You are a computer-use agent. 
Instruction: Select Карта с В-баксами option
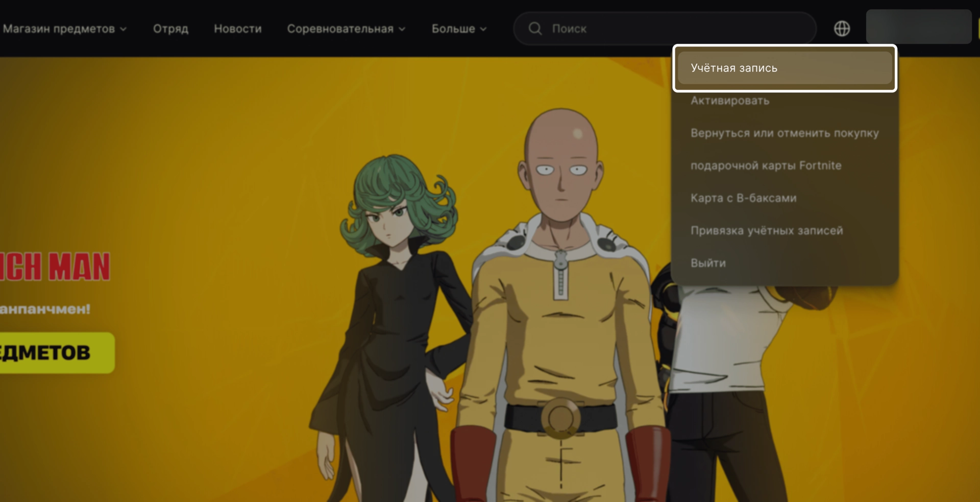pyautogui.click(x=743, y=198)
